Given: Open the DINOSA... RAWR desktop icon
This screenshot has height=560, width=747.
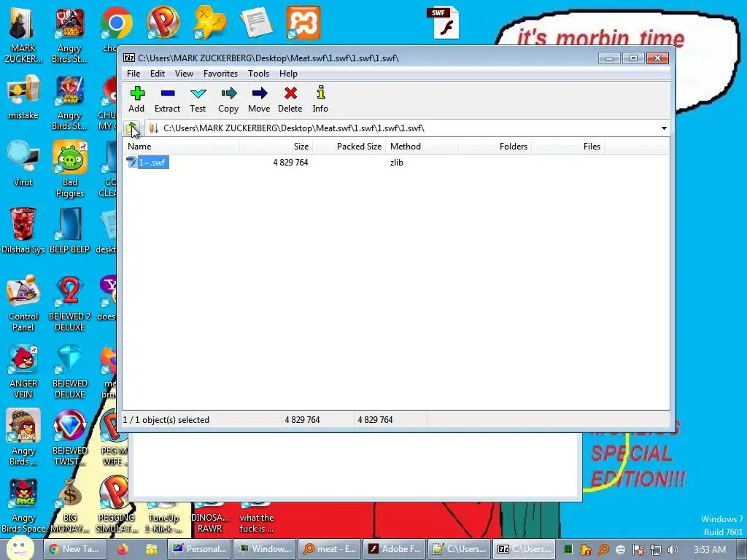Looking at the screenshot, I should (209, 518).
